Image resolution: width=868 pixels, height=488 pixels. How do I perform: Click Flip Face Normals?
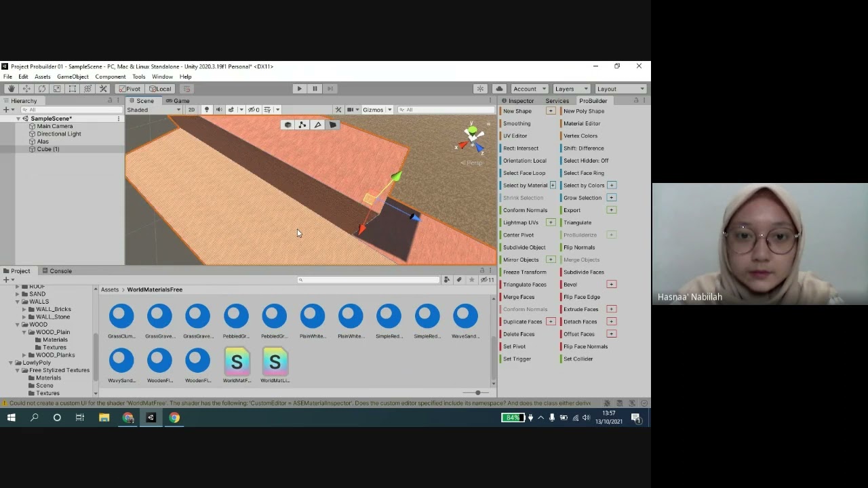click(586, 346)
